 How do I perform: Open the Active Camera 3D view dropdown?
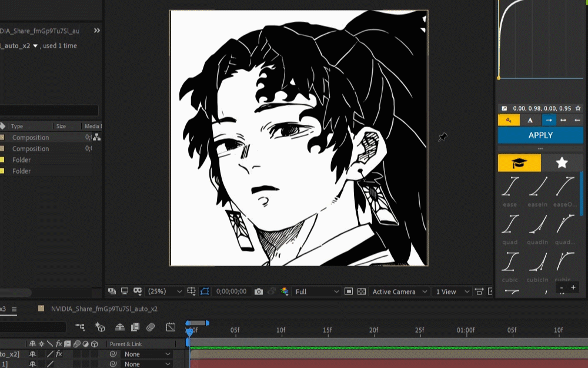coord(399,291)
